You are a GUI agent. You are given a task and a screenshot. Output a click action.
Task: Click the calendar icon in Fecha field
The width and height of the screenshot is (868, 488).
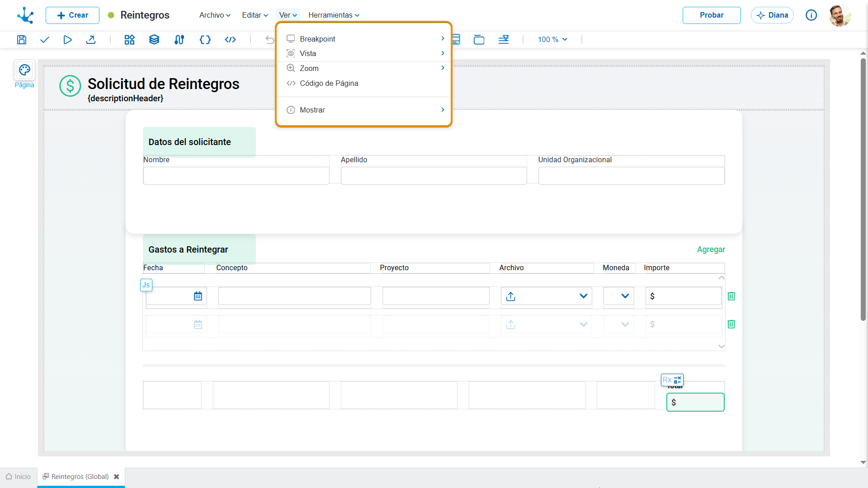pos(198,296)
